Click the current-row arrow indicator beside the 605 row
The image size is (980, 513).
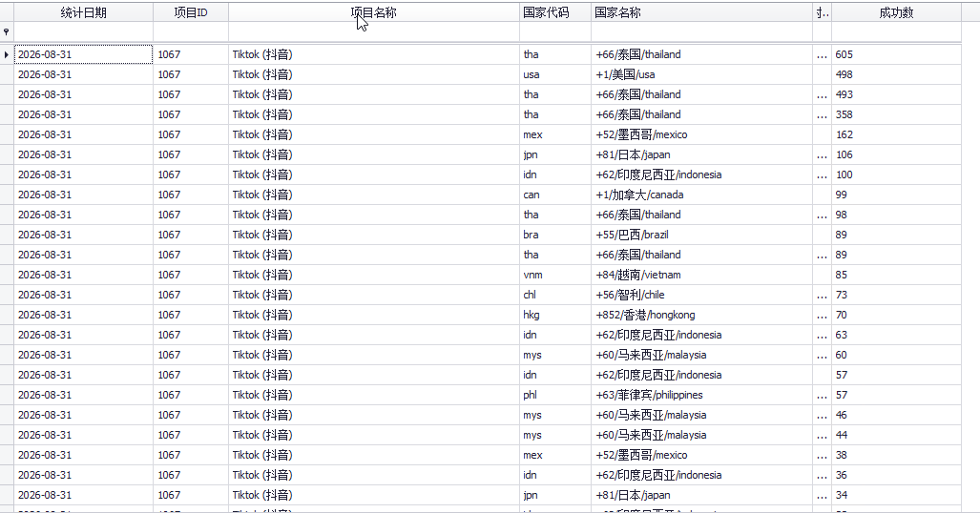pos(7,54)
